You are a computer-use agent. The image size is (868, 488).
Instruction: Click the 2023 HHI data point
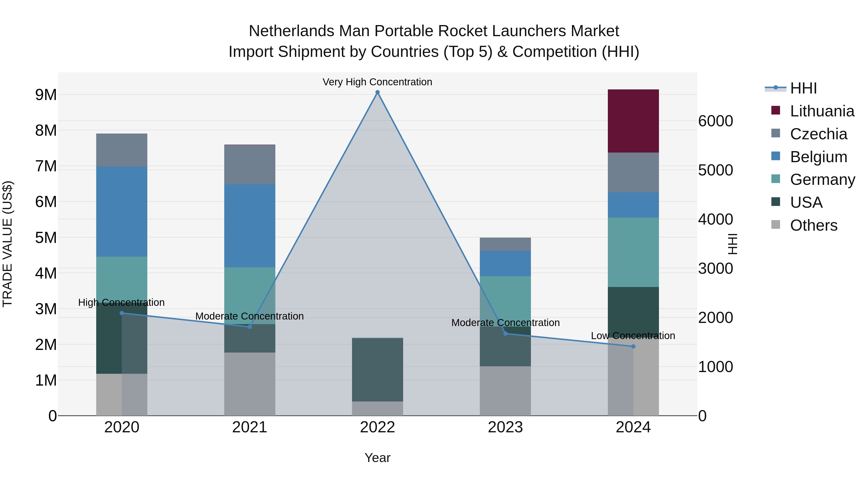click(505, 334)
